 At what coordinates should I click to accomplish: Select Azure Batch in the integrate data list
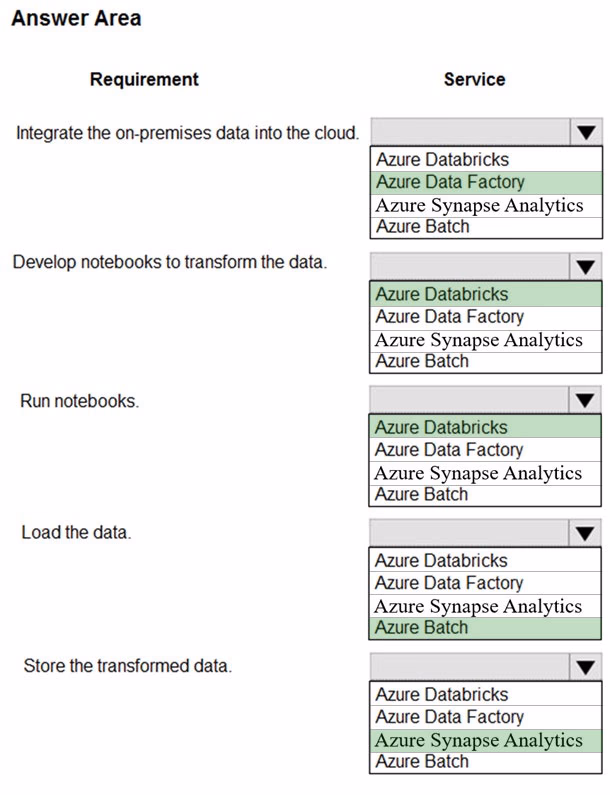click(x=486, y=227)
